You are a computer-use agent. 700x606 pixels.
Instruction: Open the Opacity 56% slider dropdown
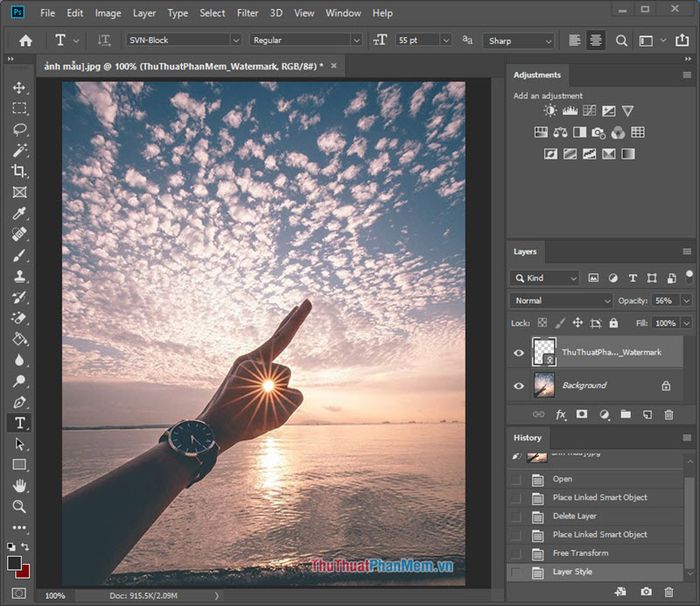click(x=686, y=301)
